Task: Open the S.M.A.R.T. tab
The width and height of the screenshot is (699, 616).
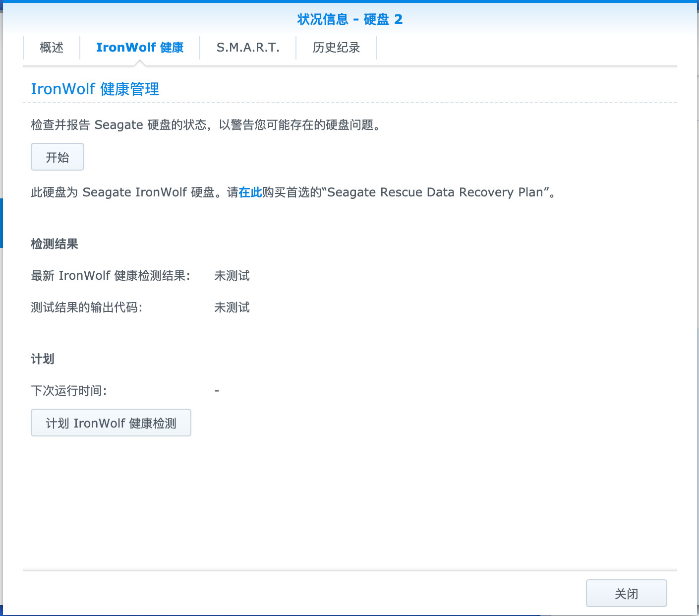Action: pyautogui.click(x=248, y=48)
